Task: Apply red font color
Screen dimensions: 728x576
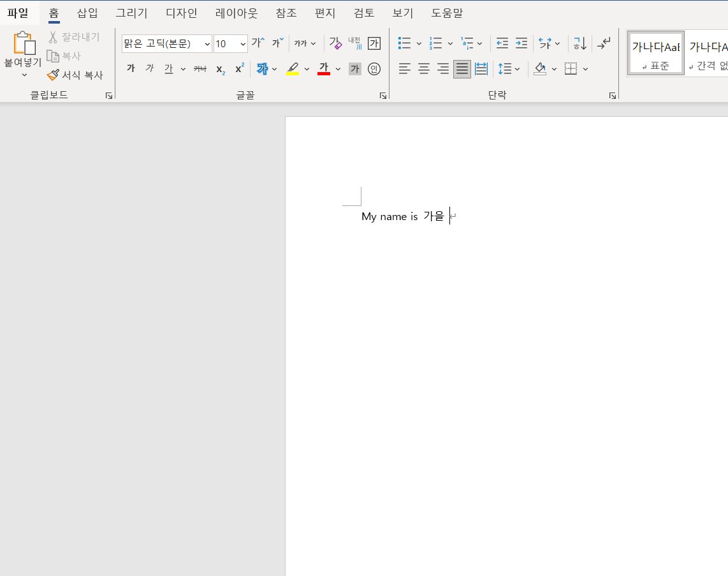Action: point(324,69)
